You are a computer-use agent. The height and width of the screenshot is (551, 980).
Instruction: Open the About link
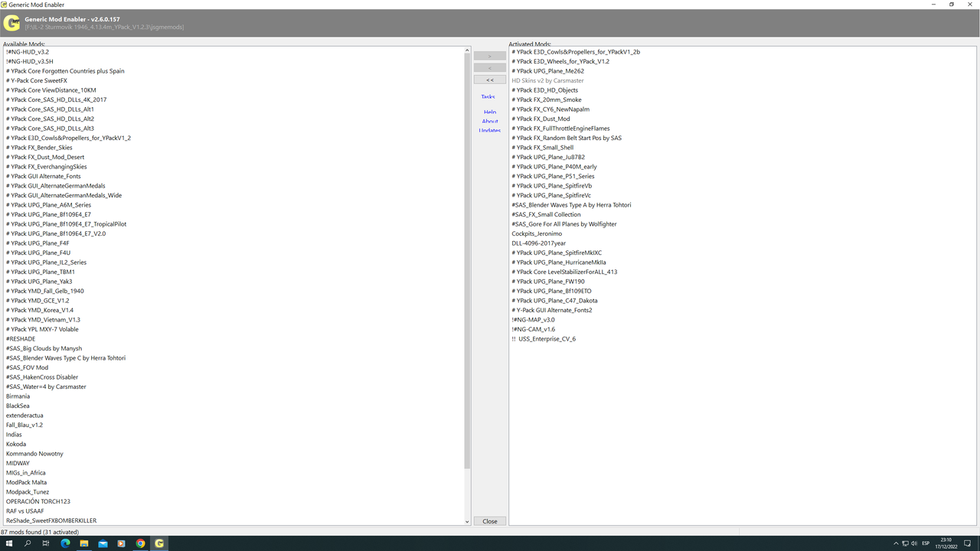[x=490, y=122]
